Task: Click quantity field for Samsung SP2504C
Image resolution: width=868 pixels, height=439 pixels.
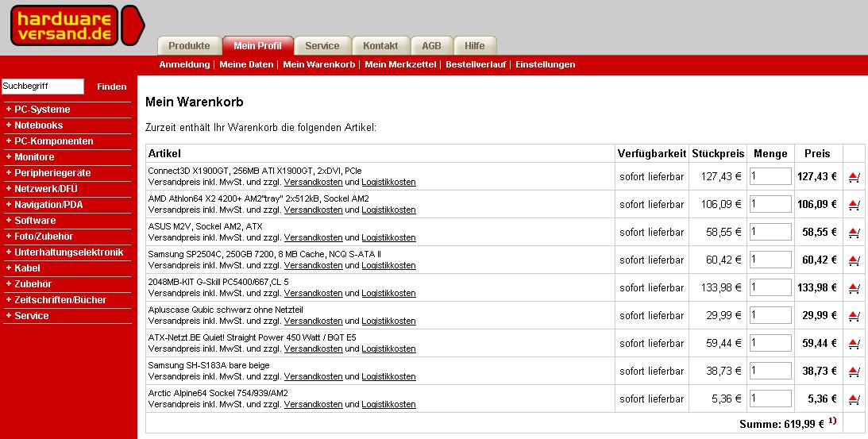Action: pyautogui.click(x=770, y=260)
